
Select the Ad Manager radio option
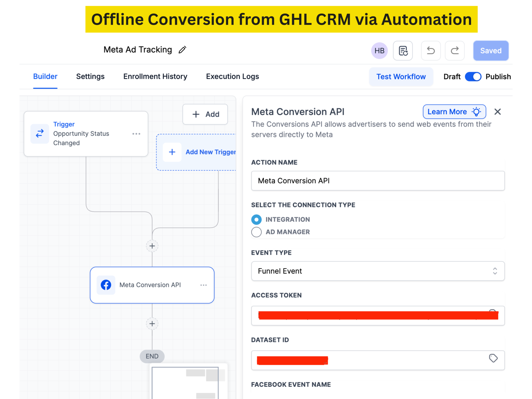coord(256,232)
